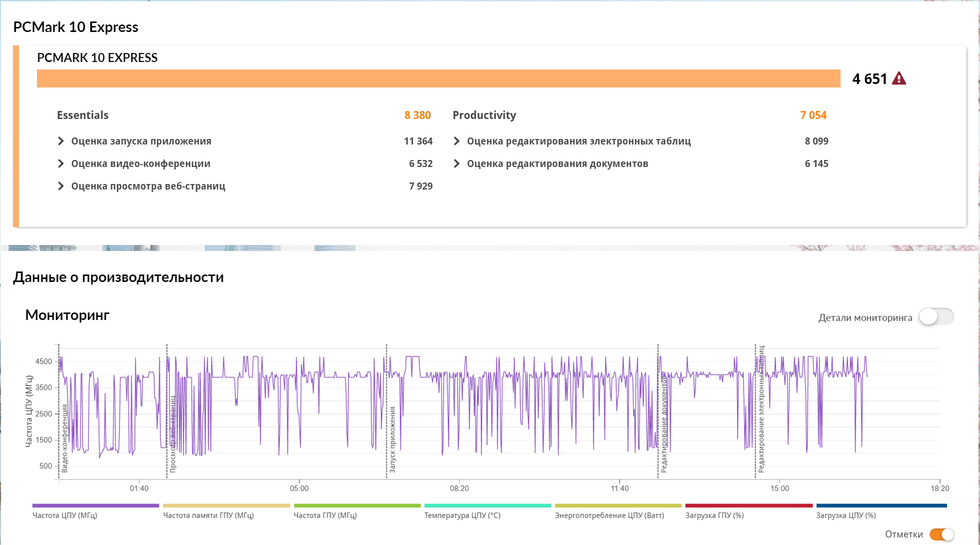Screen dimensions: 980x545
Task: Click the red warning triangle beside score 4 651
Action: [899, 78]
